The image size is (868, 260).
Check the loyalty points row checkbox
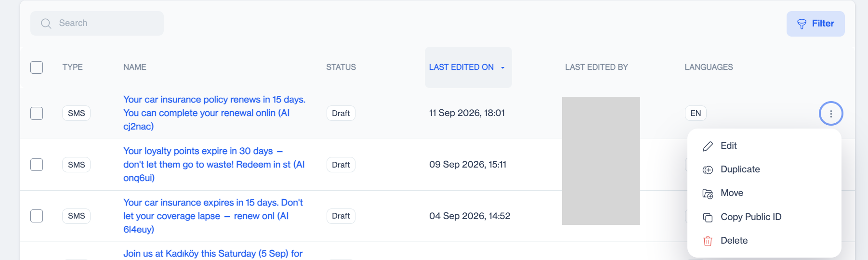coord(37,165)
